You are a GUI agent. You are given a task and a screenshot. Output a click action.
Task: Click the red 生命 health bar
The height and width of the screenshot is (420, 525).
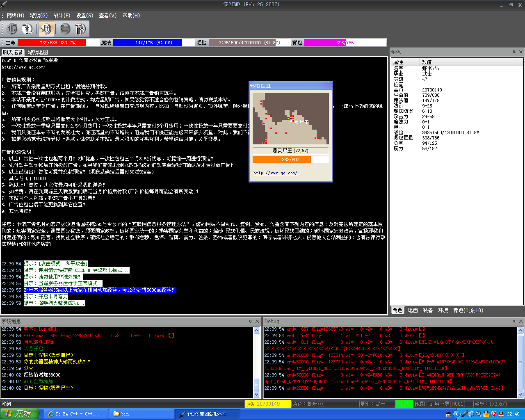pos(59,43)
